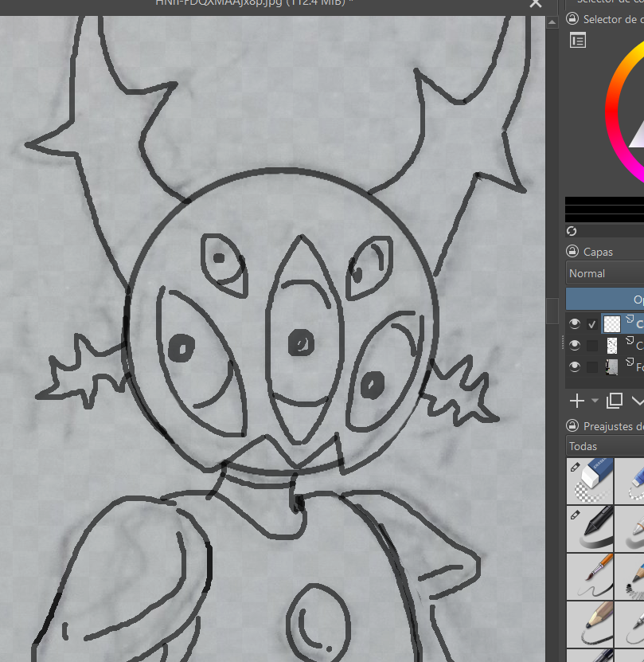The image size is (644, 662).
Task: Close the HNn-FDQXMAAjx8p.jpg document tab
Action: [x=536, y=3]
